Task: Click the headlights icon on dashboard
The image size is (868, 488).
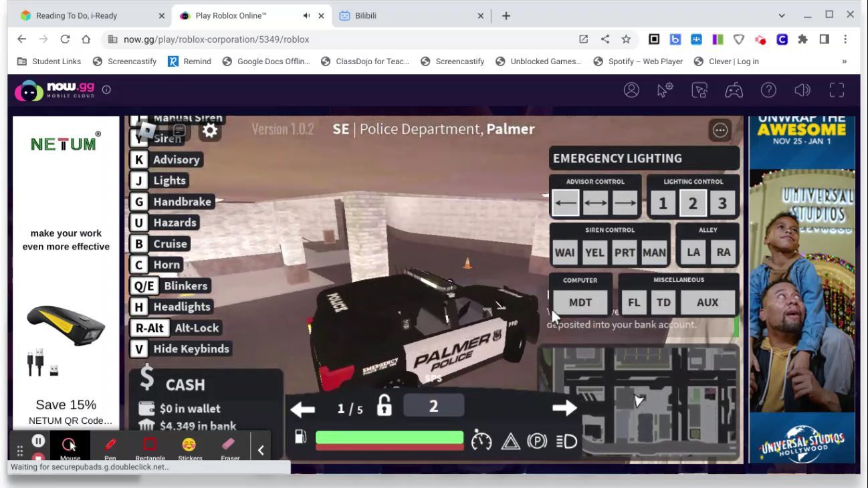Action: tap(566, 441)
